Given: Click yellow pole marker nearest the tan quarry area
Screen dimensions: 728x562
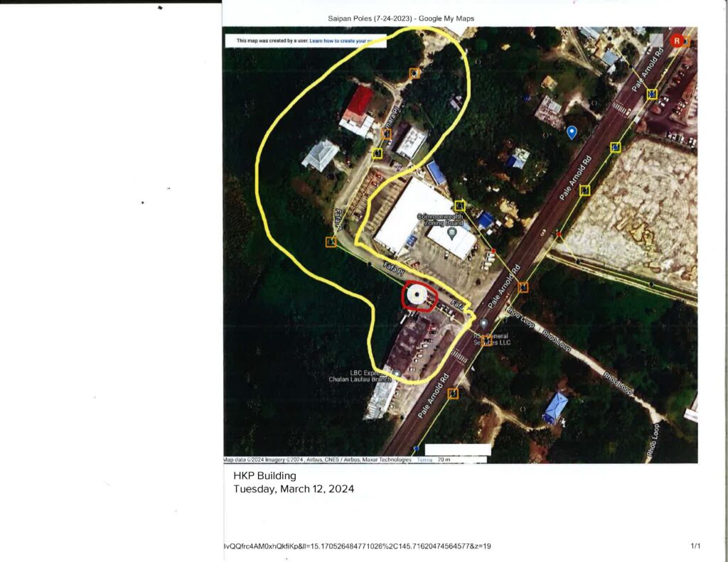Looking at the screenshot, I should click(x=585, y=190).
